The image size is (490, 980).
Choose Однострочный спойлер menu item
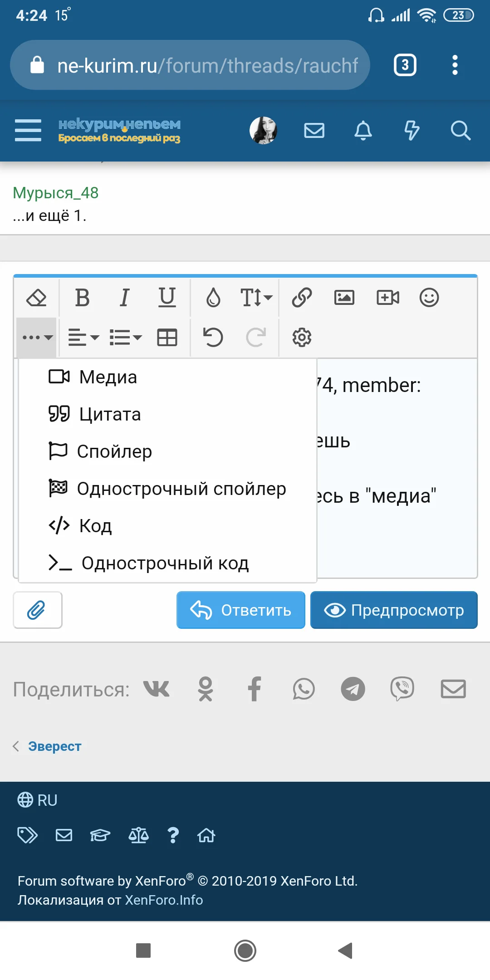coord(167,489)
